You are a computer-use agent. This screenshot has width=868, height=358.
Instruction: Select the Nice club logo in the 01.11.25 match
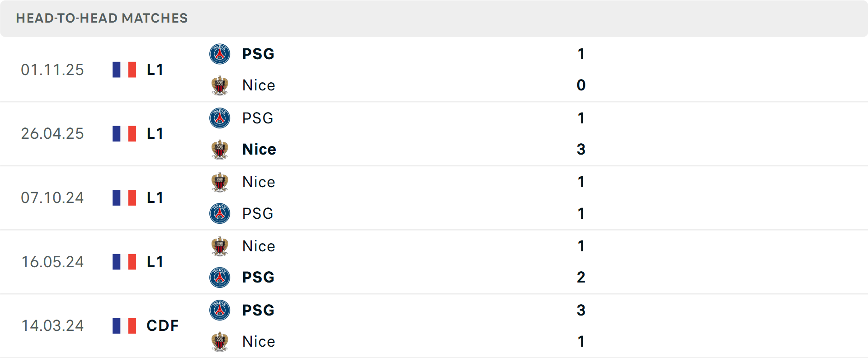point(220,85)
